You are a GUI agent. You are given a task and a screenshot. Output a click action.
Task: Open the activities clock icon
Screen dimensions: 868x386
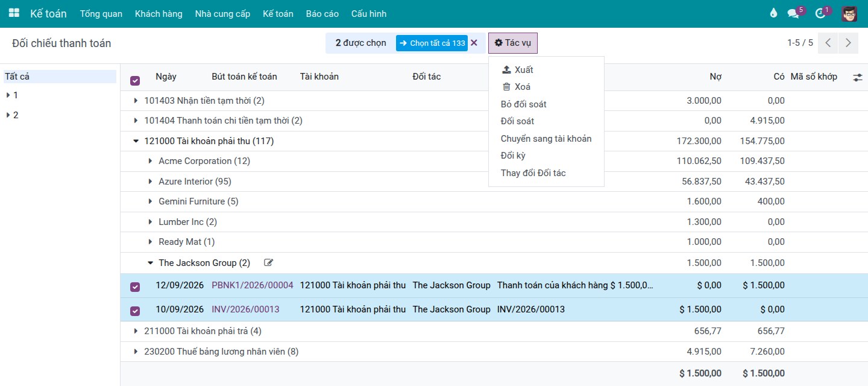pos(820,14)
